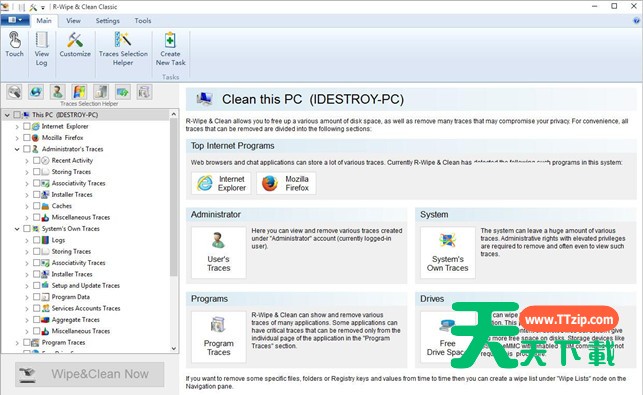Select Installer Traces under Administrator's Traces
The width and height of the screenshot is (643, 395).
(72, 194)
